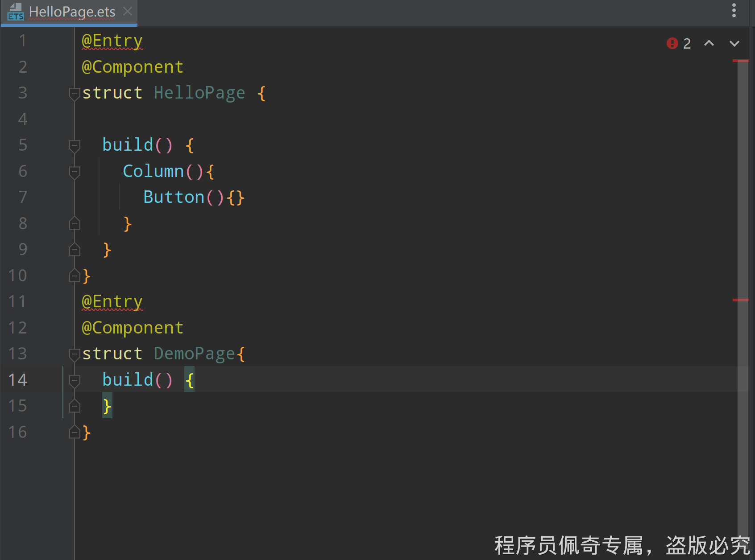Jump to previous highlighted error arrow
Viewport: 755px width, 560px height.
[709, 43]
